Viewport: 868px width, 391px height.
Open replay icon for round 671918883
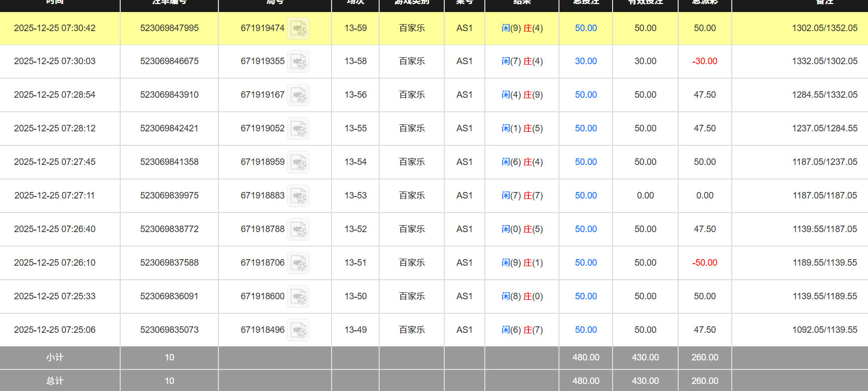coord(299,196)
